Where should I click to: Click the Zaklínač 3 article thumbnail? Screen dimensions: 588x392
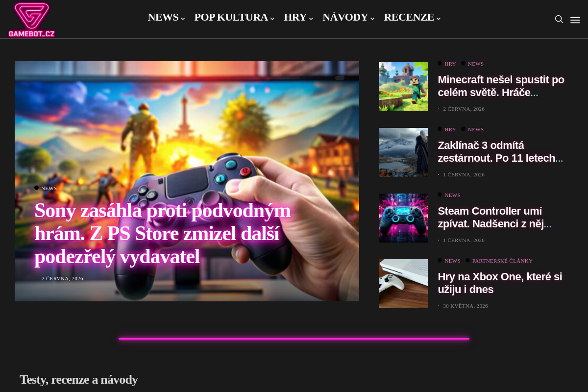click(x=403, y=152)
